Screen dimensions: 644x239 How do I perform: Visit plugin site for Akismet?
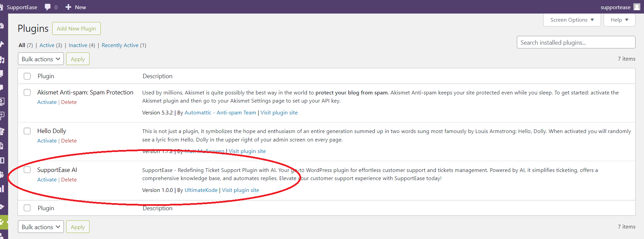click(x=279, y=113)
